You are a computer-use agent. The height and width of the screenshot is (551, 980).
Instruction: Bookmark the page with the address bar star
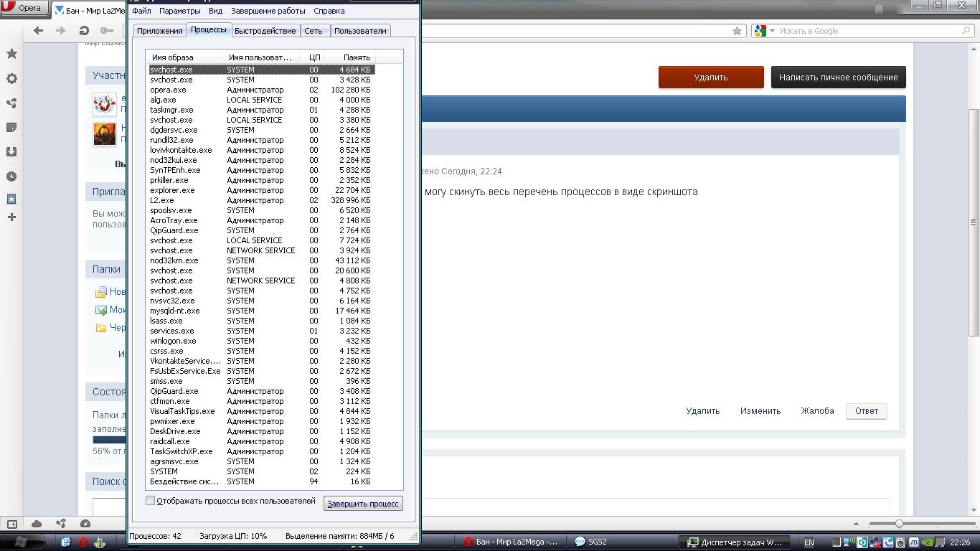tap(737, 31)
